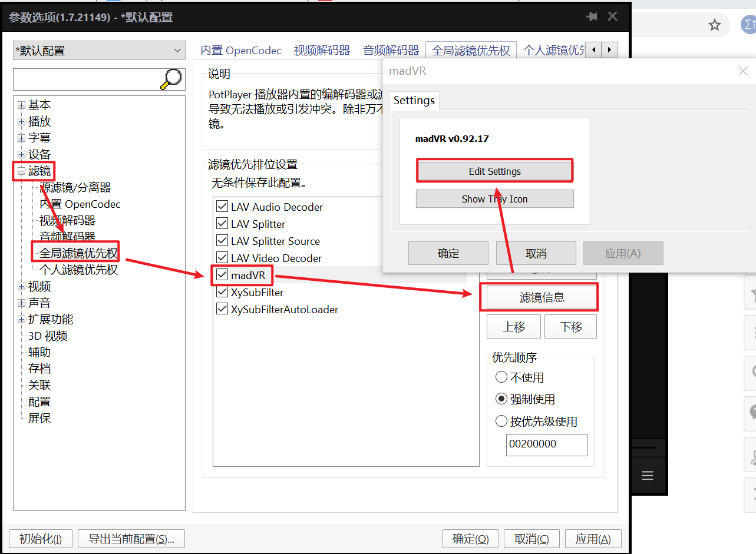This screenshot has height=554, width=756.
Task: Select 个人滤镜优先权 in the tree
Action: 78,270
